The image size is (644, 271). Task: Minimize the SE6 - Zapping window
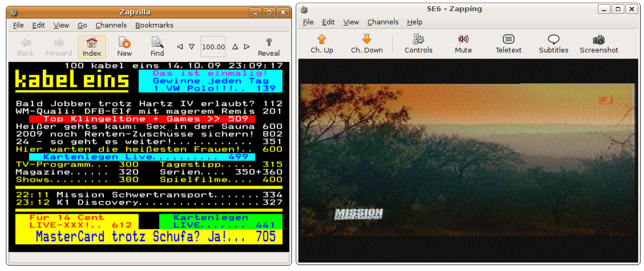point(604,9)
